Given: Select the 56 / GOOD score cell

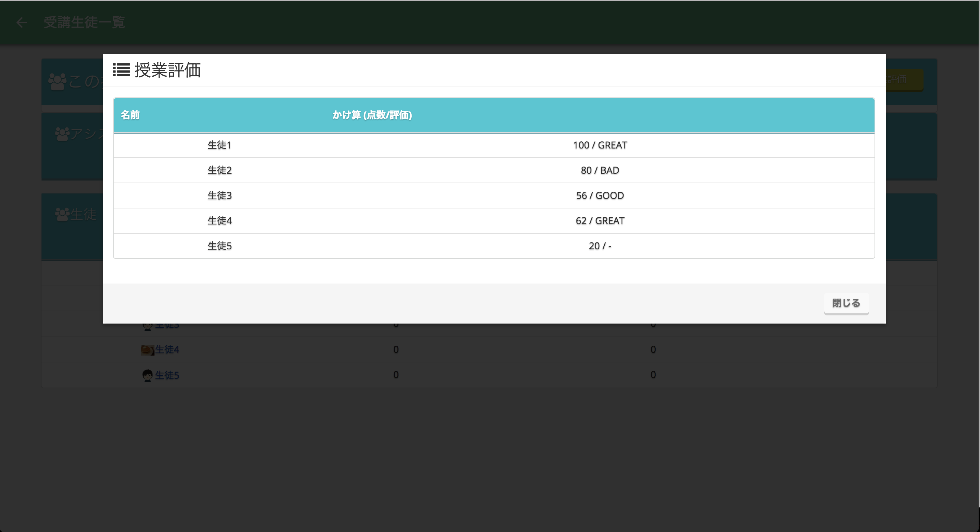Looking at the screenshot, I should (x=600, y=195).
